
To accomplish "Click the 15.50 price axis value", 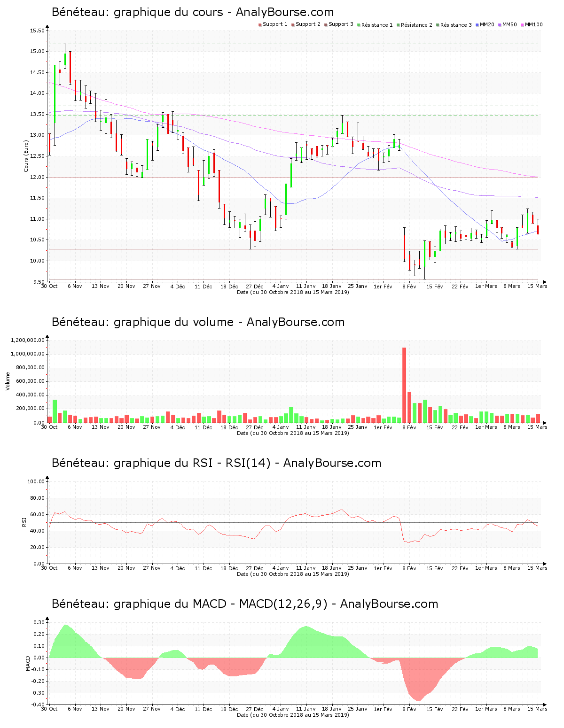I will coord(37,31).
